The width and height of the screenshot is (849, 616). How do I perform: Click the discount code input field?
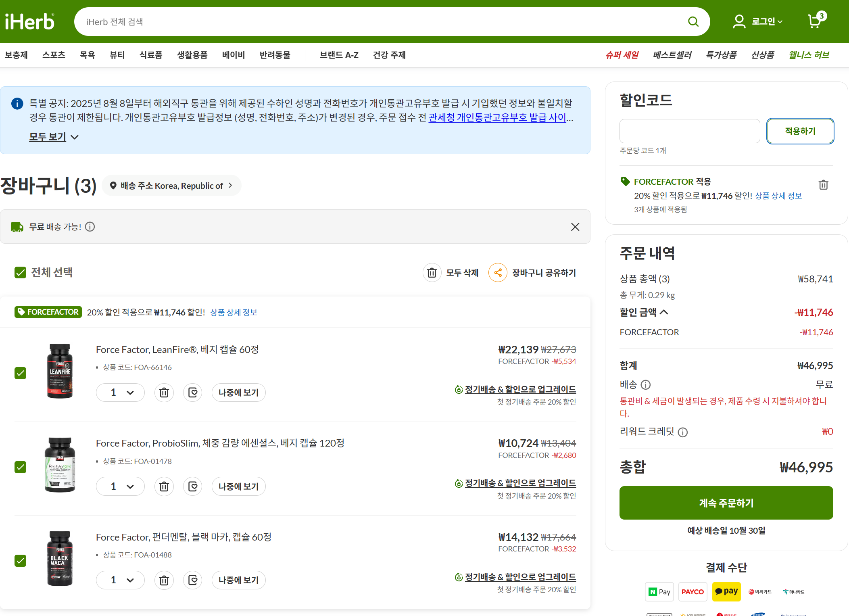pos(689,131)
